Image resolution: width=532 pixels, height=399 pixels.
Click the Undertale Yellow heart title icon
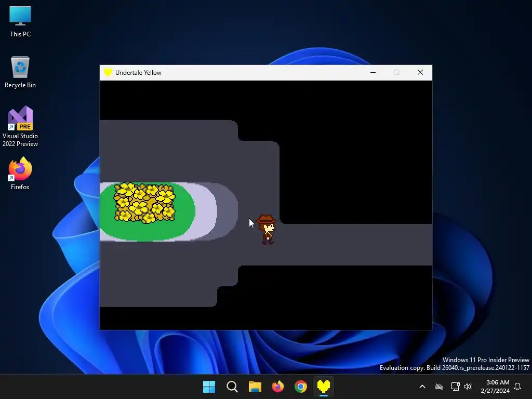[x=108, y=73]
